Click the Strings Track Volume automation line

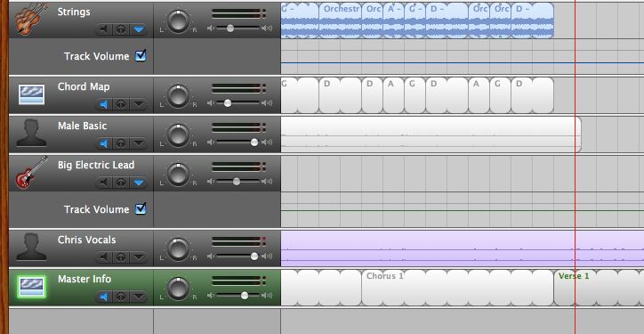click(463, 63)
